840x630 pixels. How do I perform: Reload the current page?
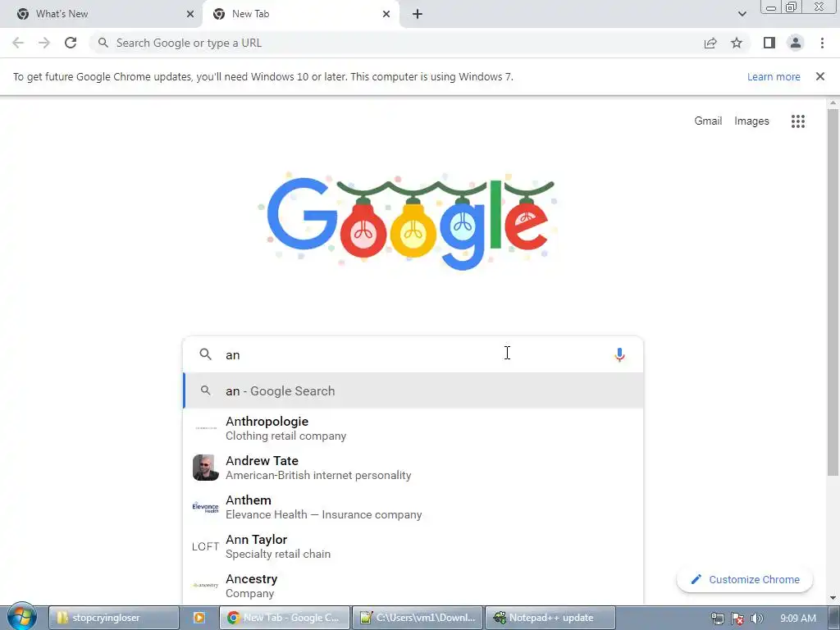click(x=71, y=43)
